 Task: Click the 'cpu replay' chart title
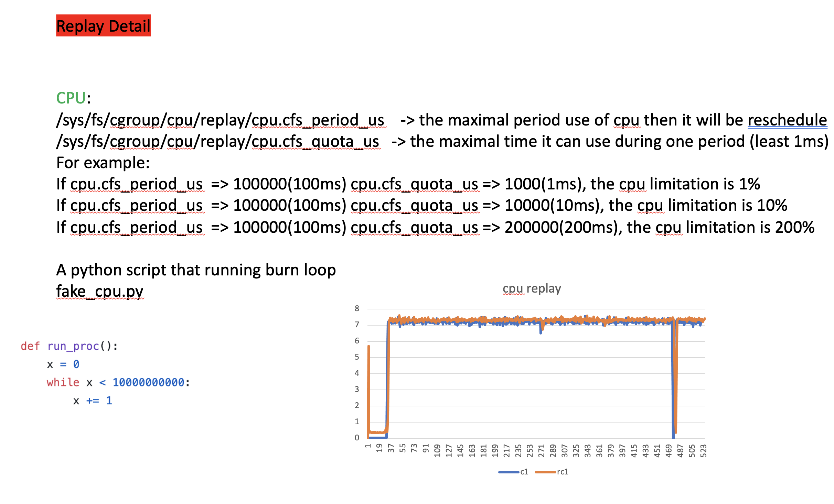(532, 288)
